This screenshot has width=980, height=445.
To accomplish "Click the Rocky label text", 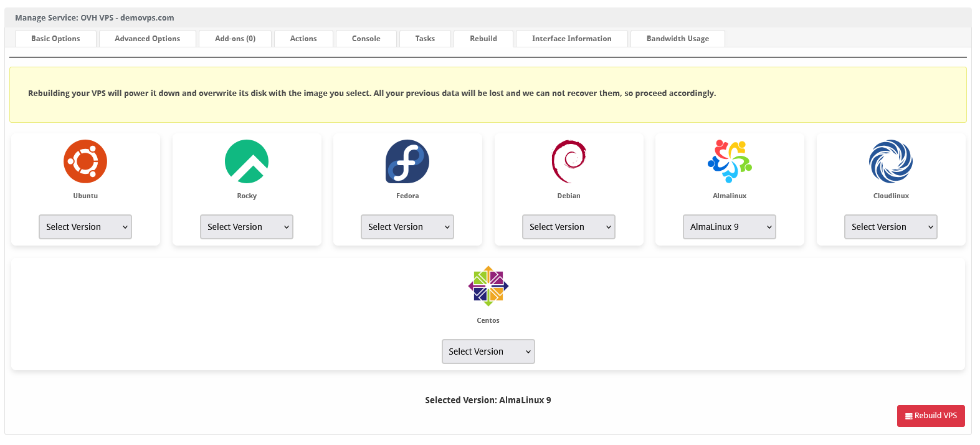I will click(x=247, y=196).
